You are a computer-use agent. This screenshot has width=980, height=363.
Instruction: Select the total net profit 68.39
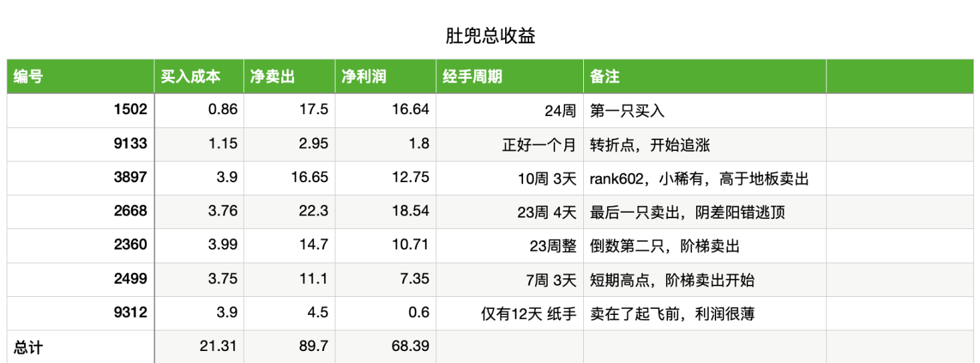point(409,346)
